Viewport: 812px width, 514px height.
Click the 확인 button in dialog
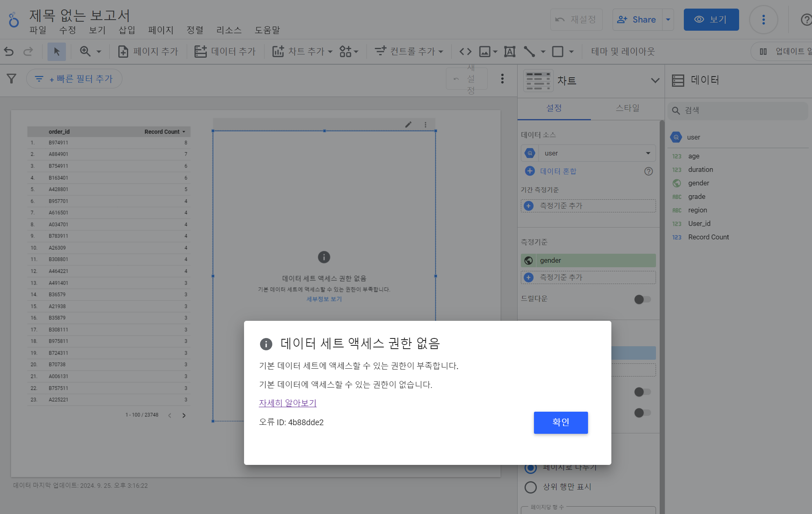561,422
